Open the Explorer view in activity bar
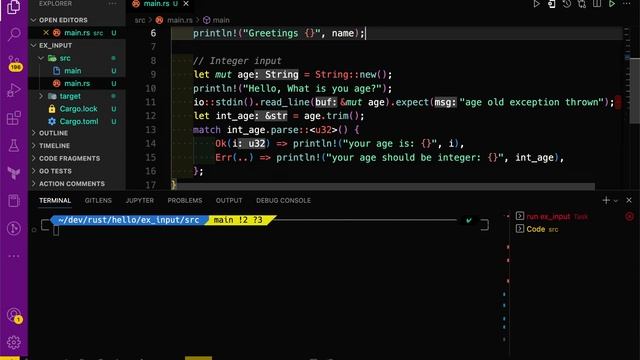 (13, 7)
